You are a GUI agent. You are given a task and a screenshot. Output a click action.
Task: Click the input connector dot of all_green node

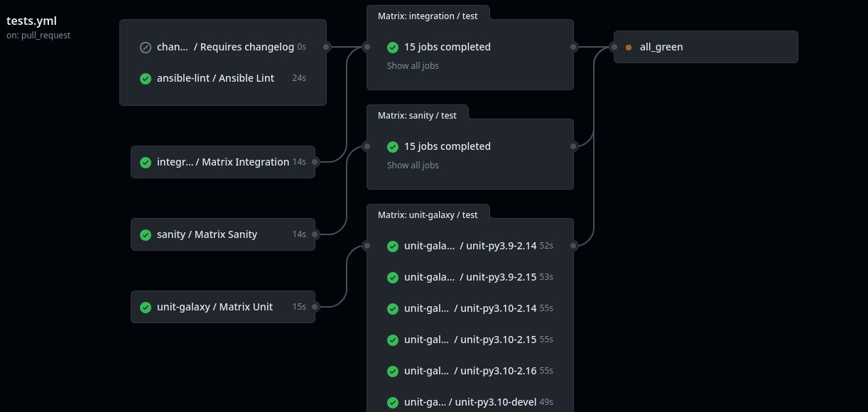coord(614,47)
